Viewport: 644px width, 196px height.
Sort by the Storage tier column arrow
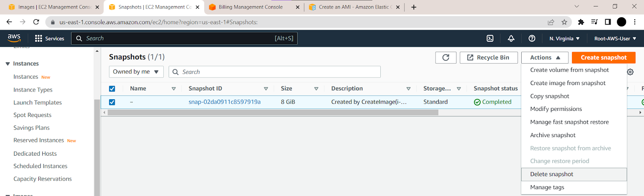[458, 89]
